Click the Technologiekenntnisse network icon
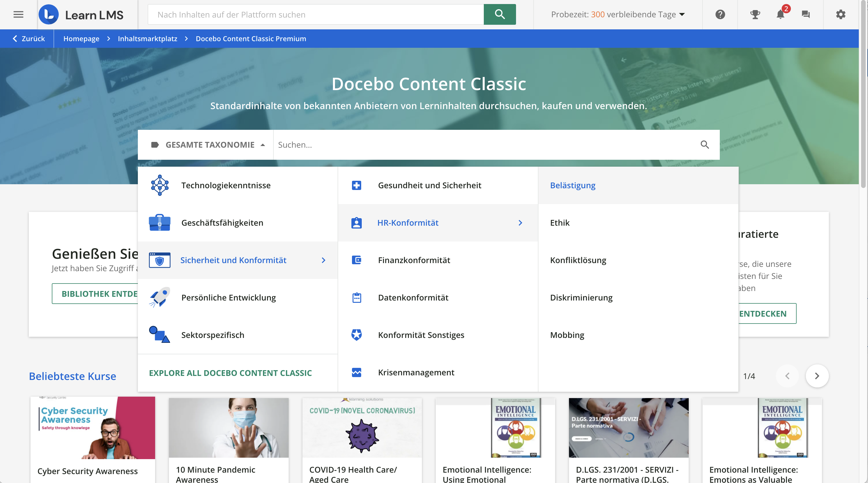 [160, 185]
